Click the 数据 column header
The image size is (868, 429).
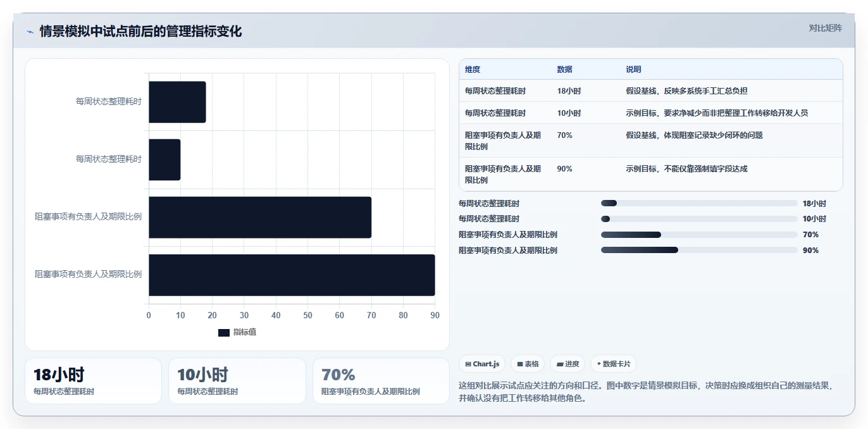[564, 70]
